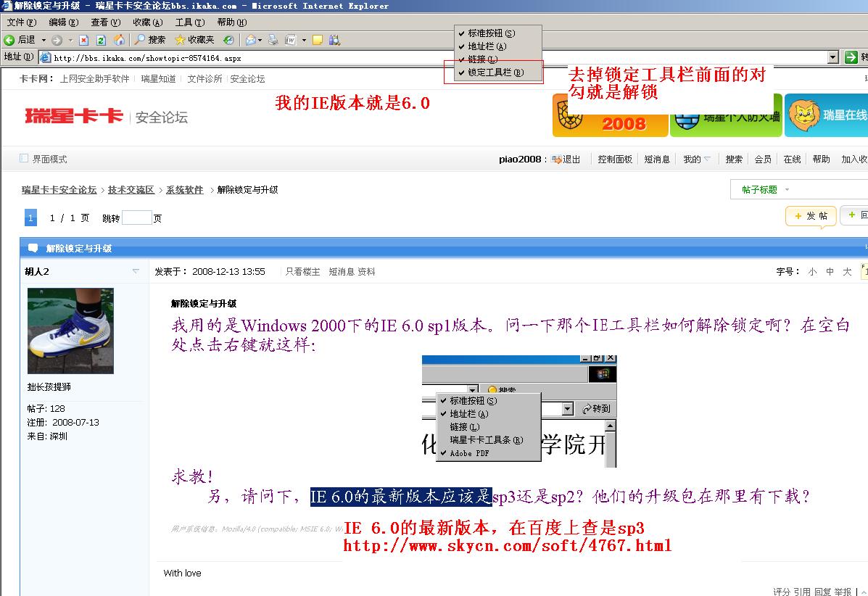Select page number 1 button
868x596 pixels.
30,218
